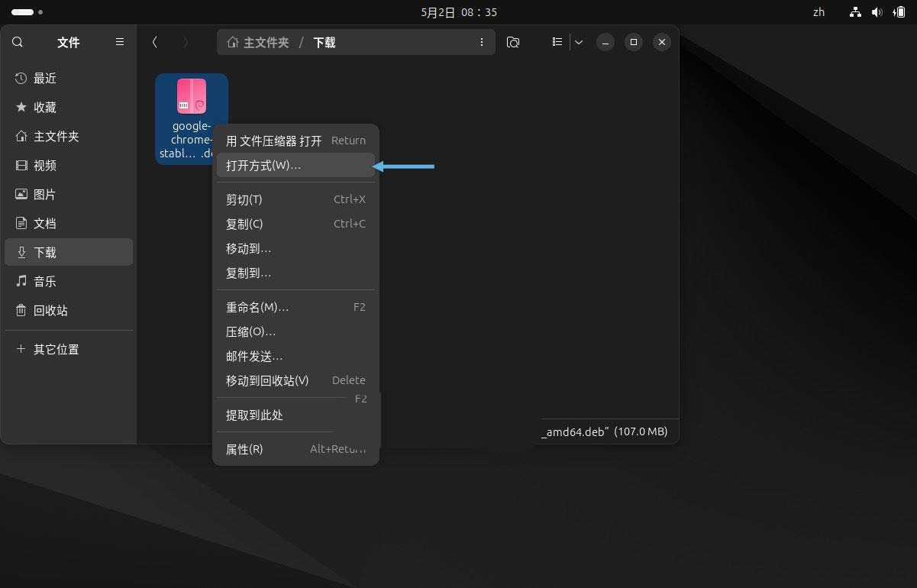Click the folder-search icon beside the path bar
Viewport: 917px width, 588px height.
pyautogui.click(x=512, y=42)
